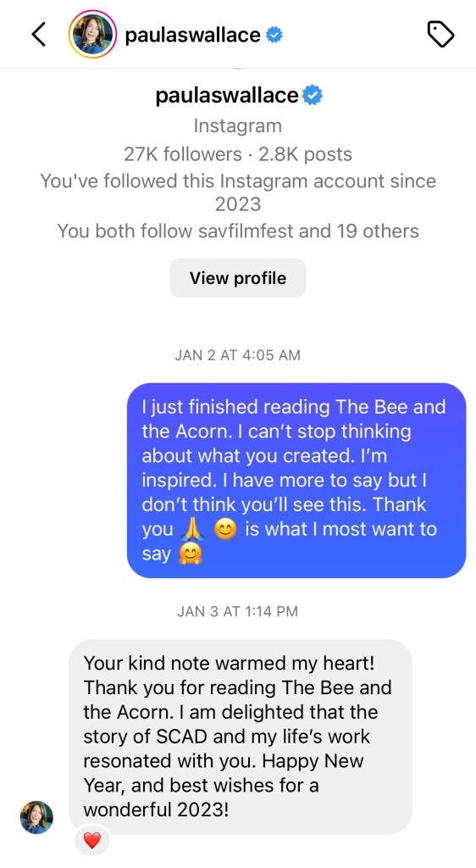Select the gray received message from Paula
The width and height of the screenshot is (476, 868).
click(241, 737)
